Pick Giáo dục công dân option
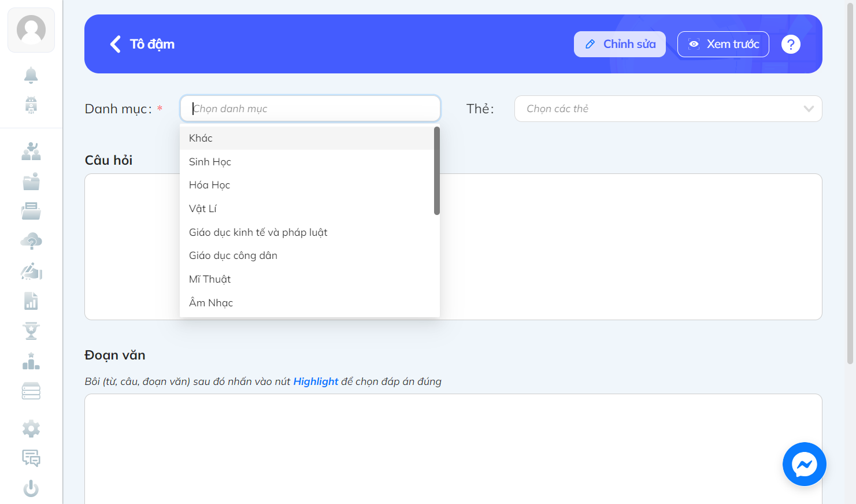Screen dimensions: 856x504 (307, 255)
